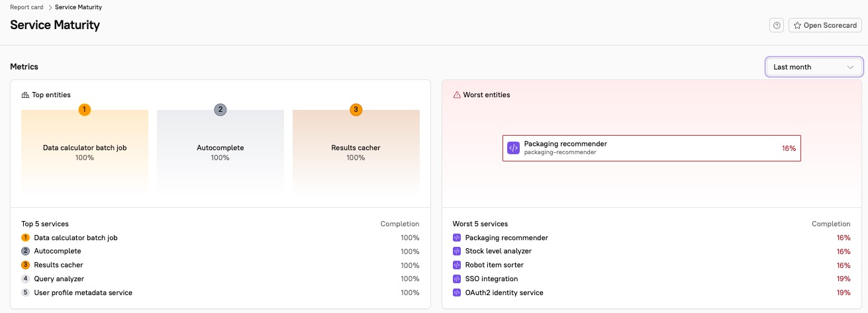Go to Report card breadcrumb
Screen dimensions: 868x313
tap(26, 7)
